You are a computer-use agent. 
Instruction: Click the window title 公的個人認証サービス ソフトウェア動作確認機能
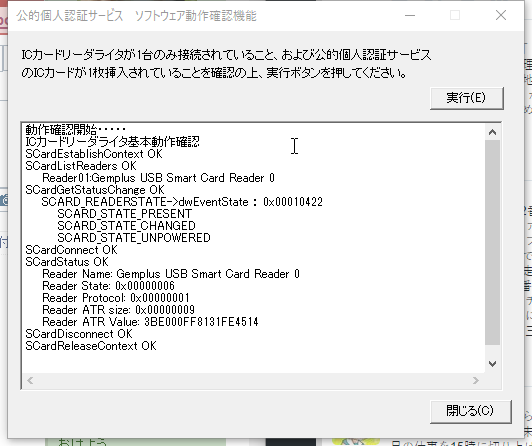[x=136, y=16]
